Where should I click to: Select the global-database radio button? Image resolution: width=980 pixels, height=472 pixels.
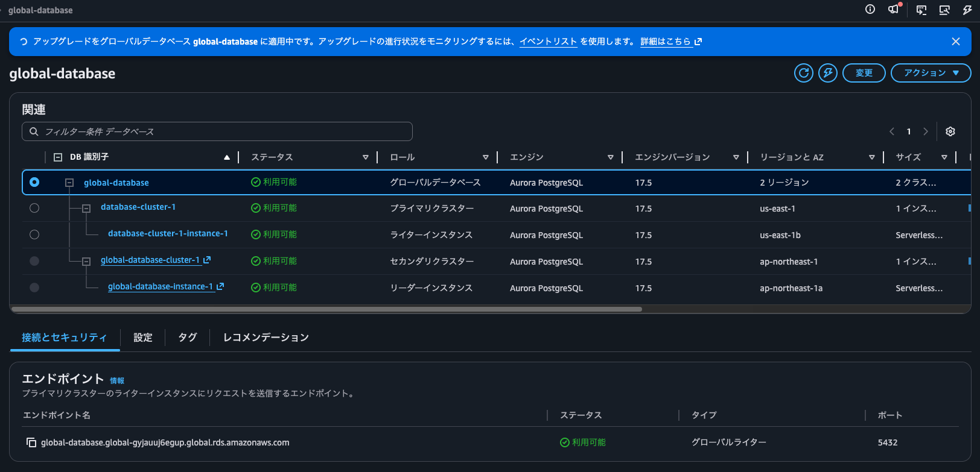point(34,182)
